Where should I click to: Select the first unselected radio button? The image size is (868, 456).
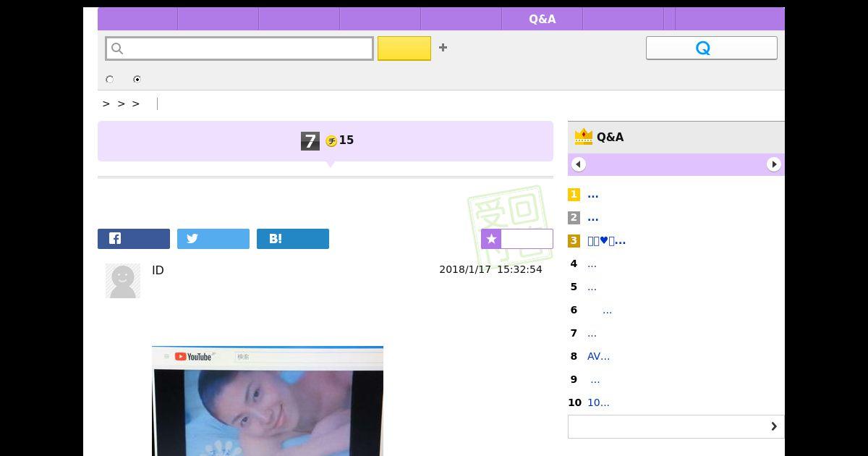[110, 80]
